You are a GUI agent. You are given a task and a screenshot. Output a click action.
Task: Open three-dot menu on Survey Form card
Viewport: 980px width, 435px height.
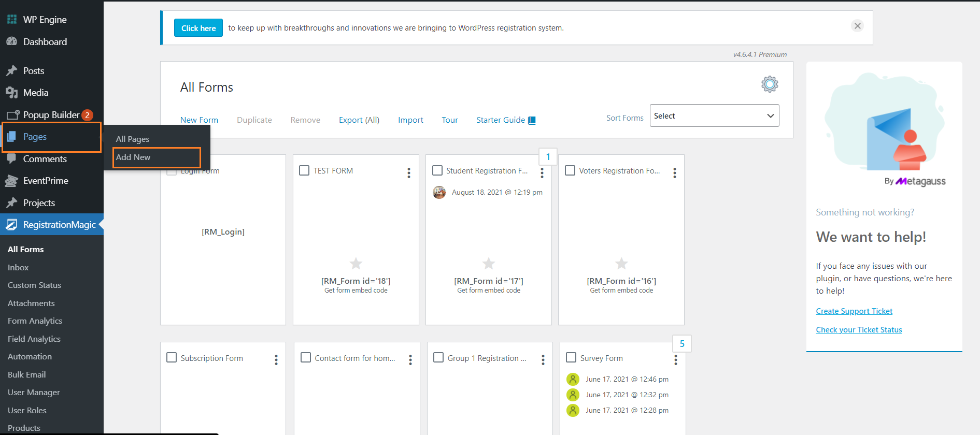tap(675, 359)
